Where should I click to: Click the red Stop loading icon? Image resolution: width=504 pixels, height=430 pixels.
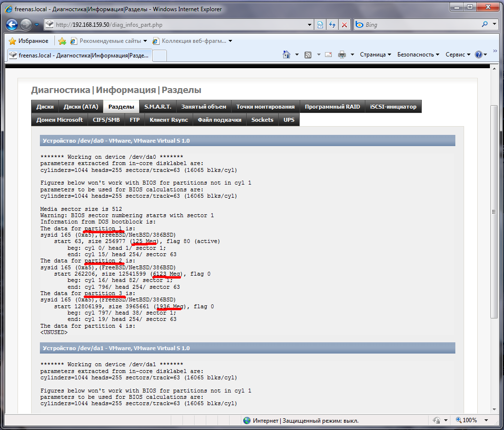click(x=344, y=25)
